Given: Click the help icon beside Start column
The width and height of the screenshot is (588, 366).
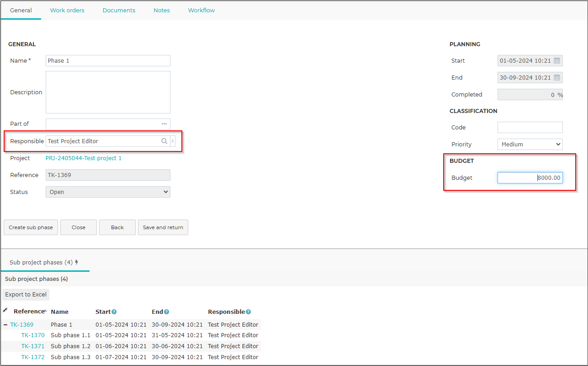Looking at the screenshot, I should coord(114,312).
